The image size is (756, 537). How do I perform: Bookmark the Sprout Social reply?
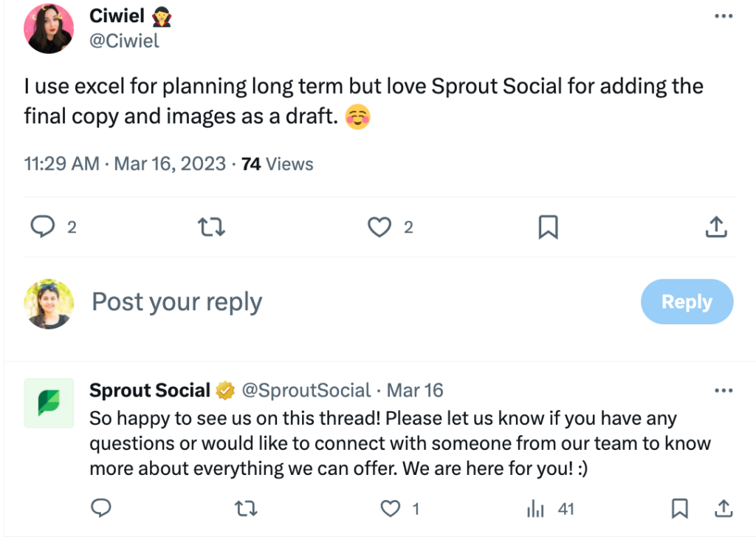[680, 508]
